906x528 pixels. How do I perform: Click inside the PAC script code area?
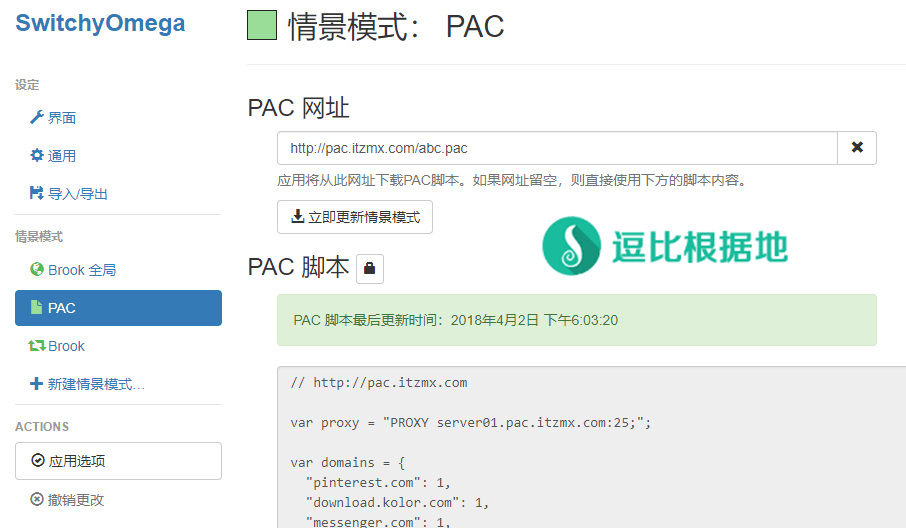coord(590,450)
